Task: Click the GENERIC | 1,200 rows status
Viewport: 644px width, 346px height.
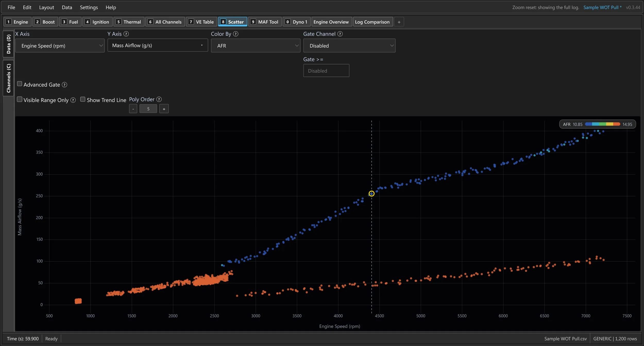Action: pyautogui.click(x=615, y=339)
